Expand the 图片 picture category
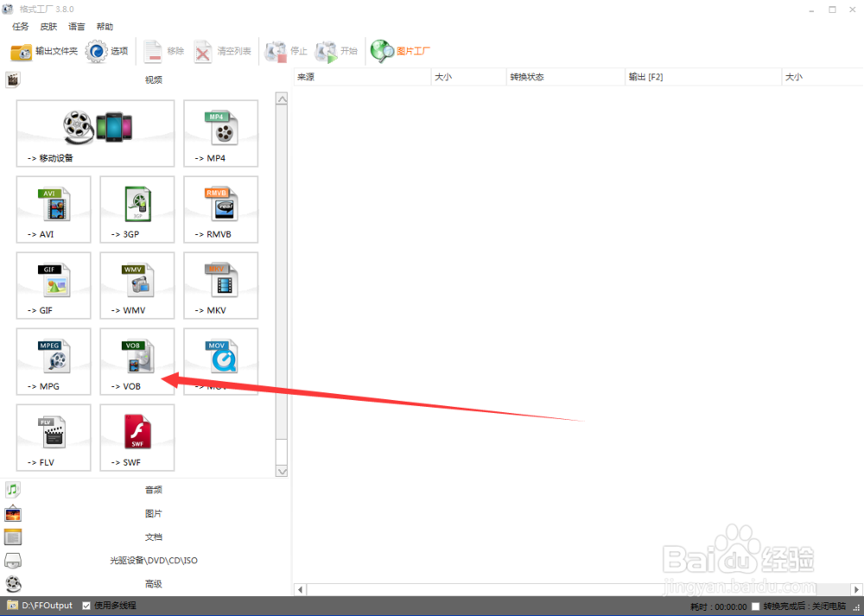This screenshot has width=864, height=616. click(145, 513)
